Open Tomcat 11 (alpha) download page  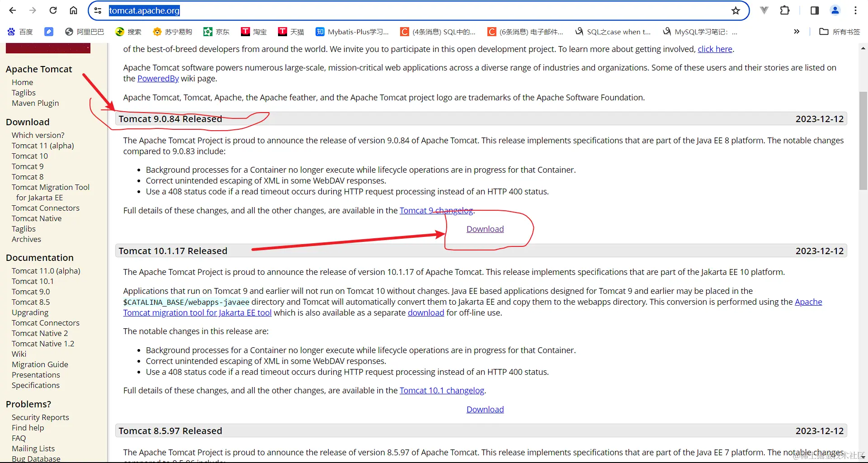[43, 146]
